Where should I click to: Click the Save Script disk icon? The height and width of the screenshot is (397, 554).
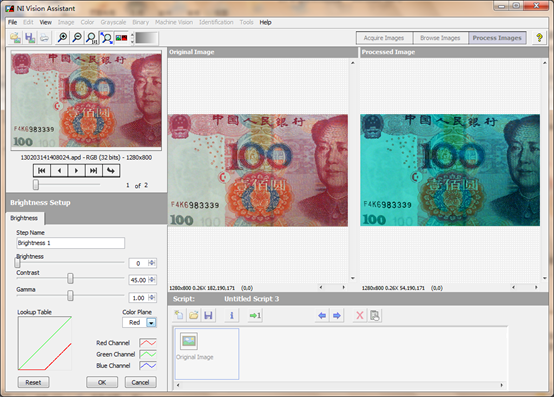pyautogui.click(x=208, y=315)
